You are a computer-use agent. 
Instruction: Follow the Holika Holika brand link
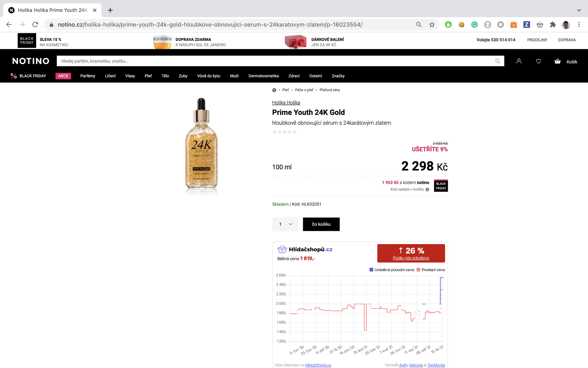point(286,102)
